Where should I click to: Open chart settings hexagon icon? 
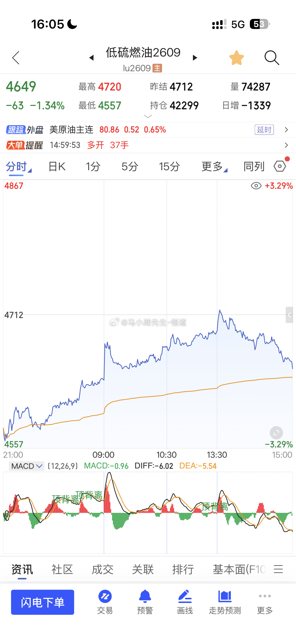[280, 166]
